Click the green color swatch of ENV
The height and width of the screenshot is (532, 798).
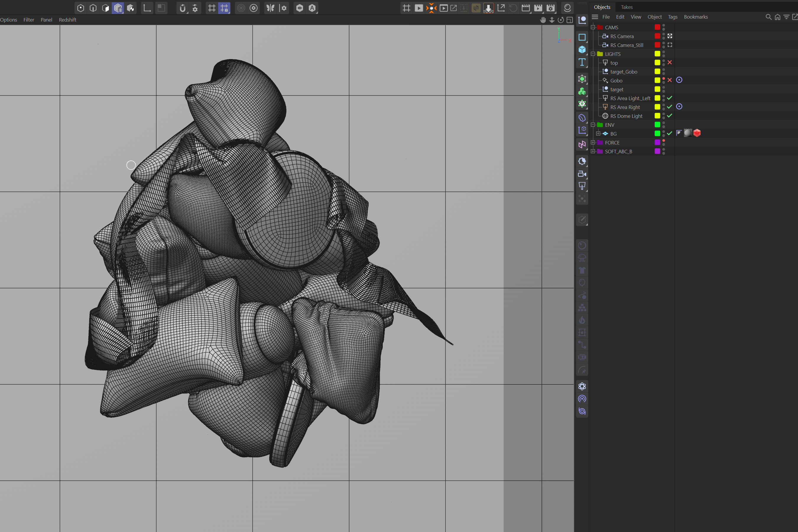pyautogui.click(x=658, y=125)
